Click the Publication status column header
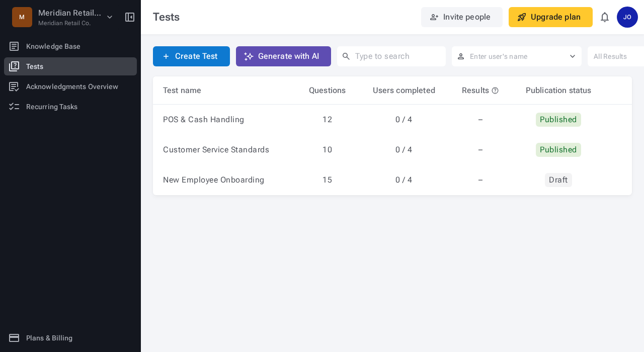 tap(558, 91)
